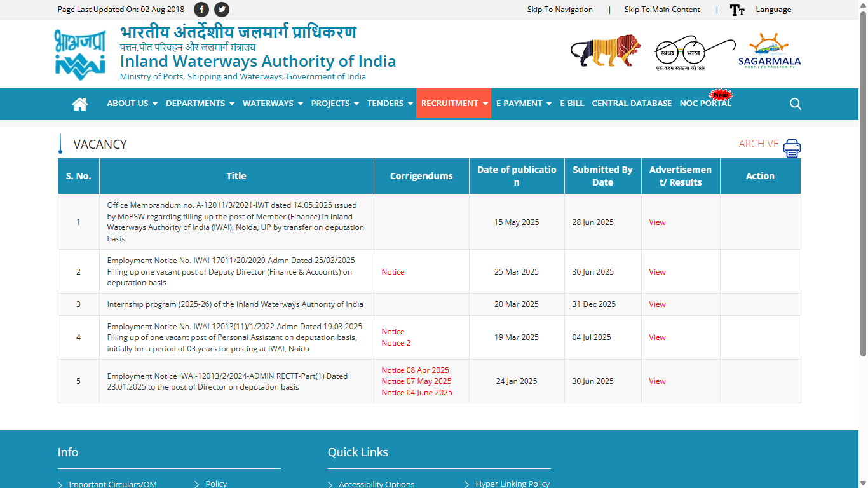The width and height of the screenshot is (868, 488).
Task: View advertisement for Member (Finance) post
Action: click(657, 222)
